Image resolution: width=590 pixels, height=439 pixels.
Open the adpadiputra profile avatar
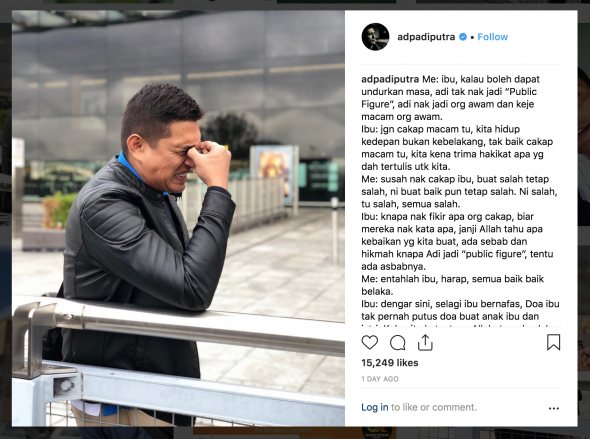click(x=375, y=36)
